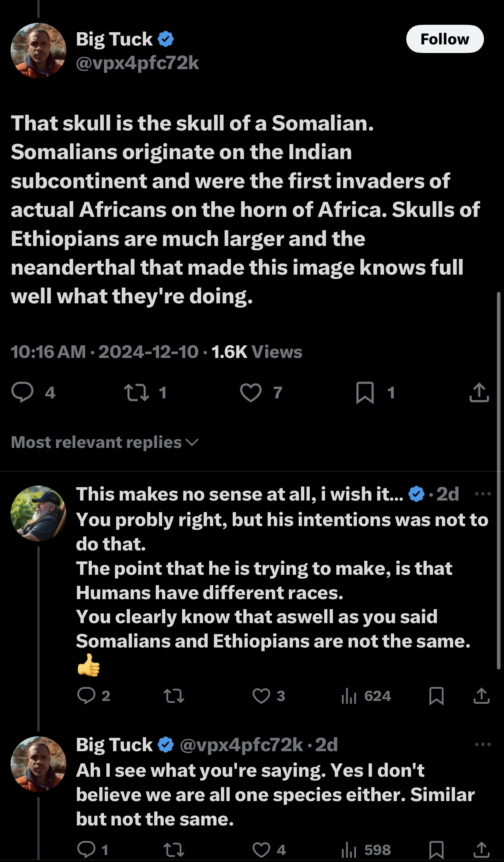504x862 pixels.
Task: Open more options on Big Tuck's reply
Action: click(x=482, y=745)
